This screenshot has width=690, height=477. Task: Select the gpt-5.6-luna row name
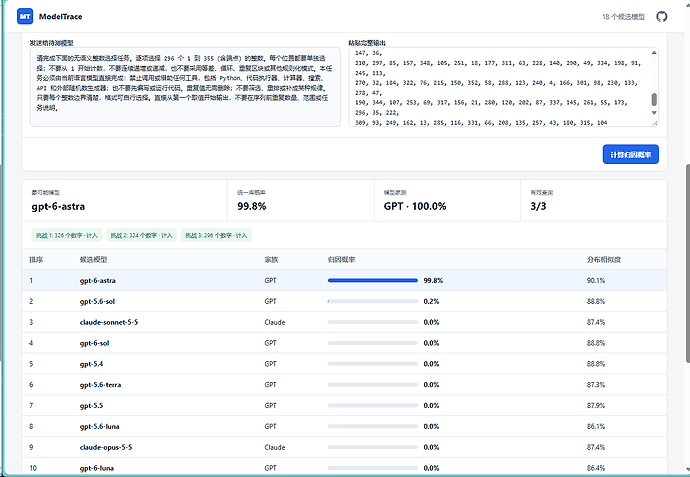click(99, 426)
